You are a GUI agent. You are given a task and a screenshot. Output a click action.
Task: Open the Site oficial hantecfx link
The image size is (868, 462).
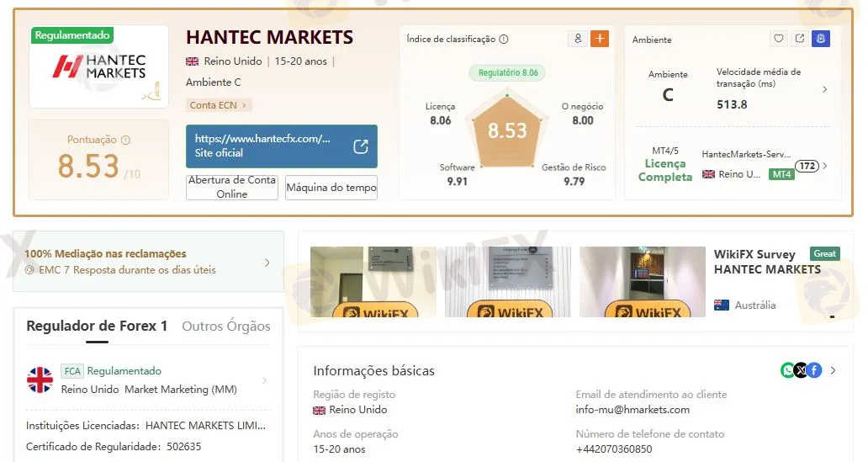tap(281, 146)
